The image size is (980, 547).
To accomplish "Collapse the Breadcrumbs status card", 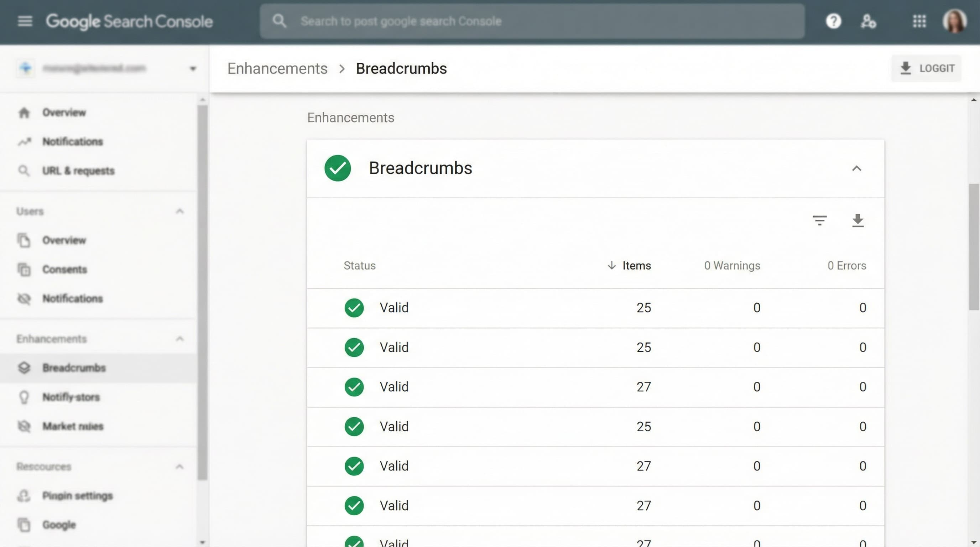I will [857, 168].
